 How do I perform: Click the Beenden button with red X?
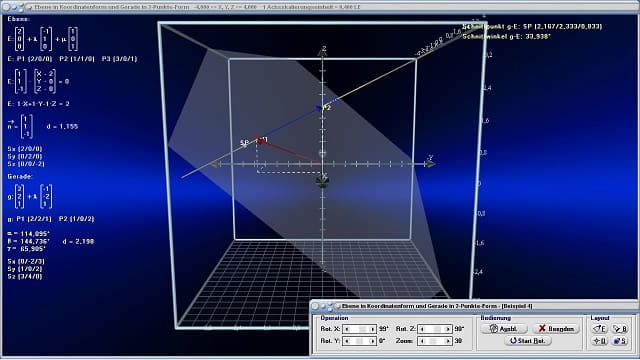coord(556,329)
